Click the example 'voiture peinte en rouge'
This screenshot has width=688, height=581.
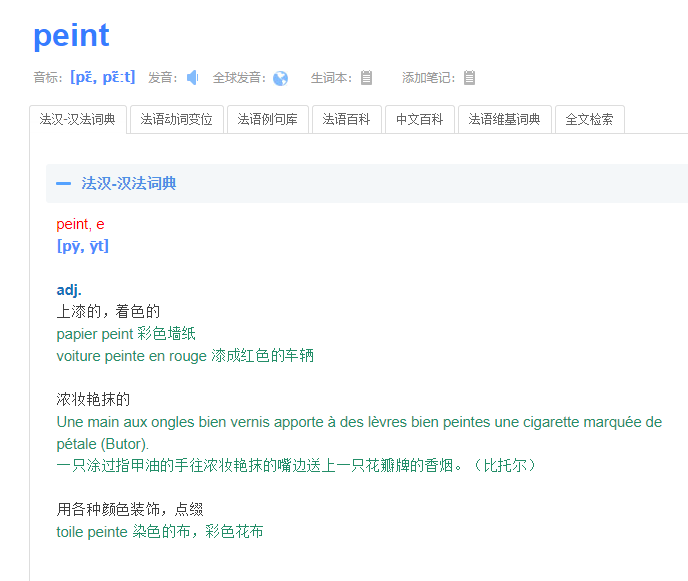click(132, 356)
